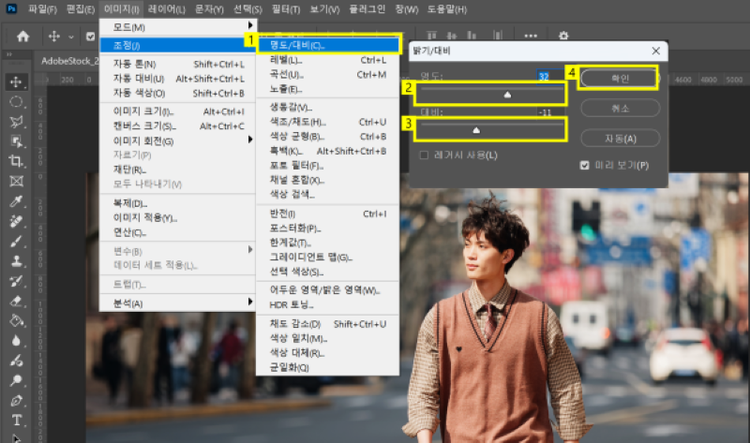
Task: Open the 레이어(L) menu
Action: [x=166, y=9]
